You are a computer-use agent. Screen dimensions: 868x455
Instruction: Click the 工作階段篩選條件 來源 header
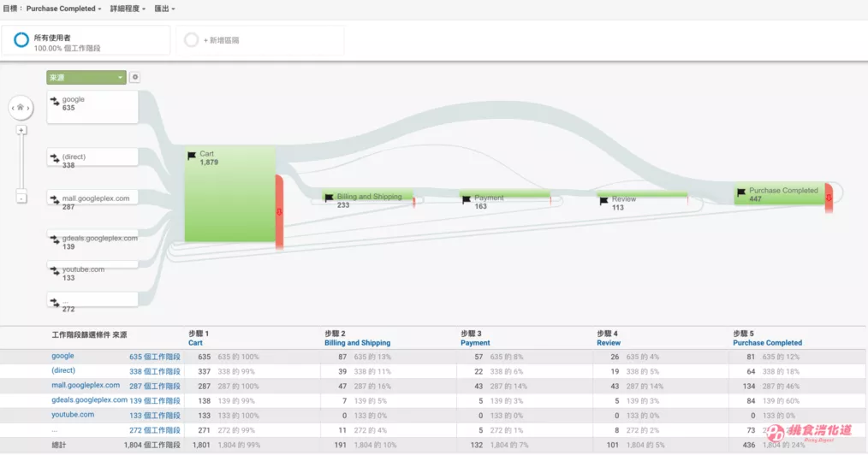[89, 335]
